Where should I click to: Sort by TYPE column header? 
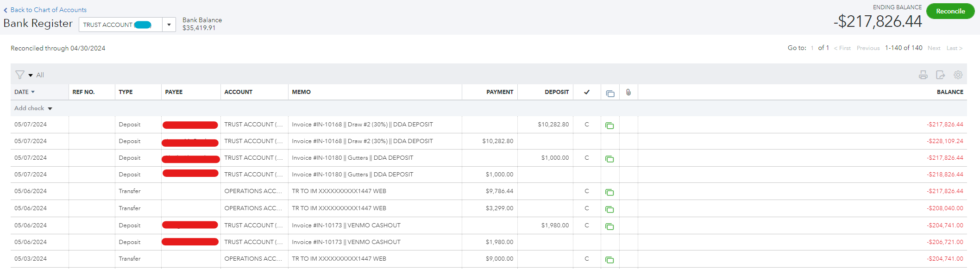(126, 92)
